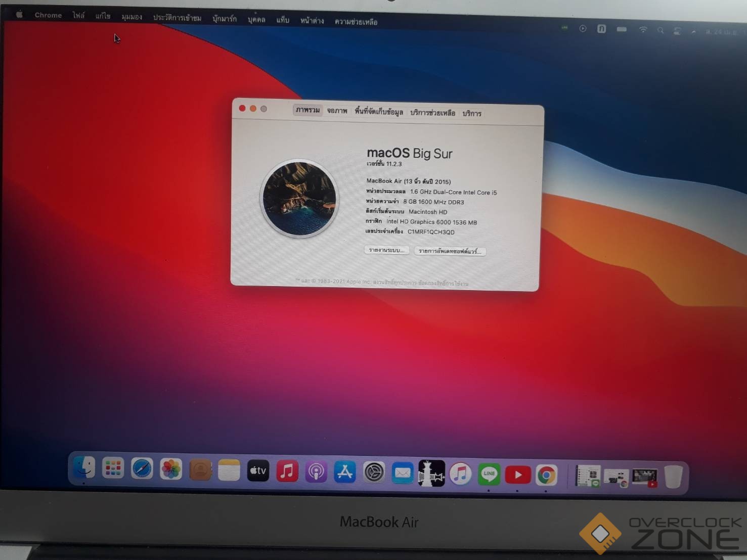This screenshot has height=560, width=747.
Task: Launch Safari from the dock
Action: pyautogui.click(x=142, y=469)
